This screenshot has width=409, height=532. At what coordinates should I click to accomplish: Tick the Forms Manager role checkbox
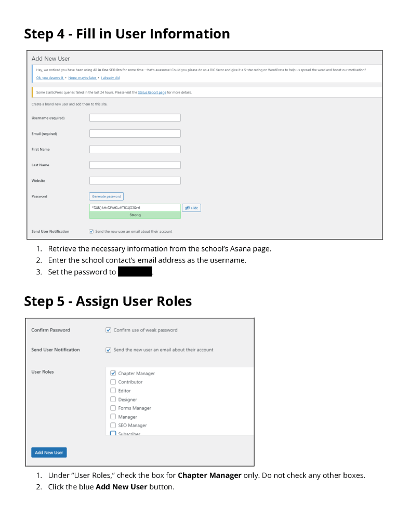pyautogui.click(x=113, y=408)
